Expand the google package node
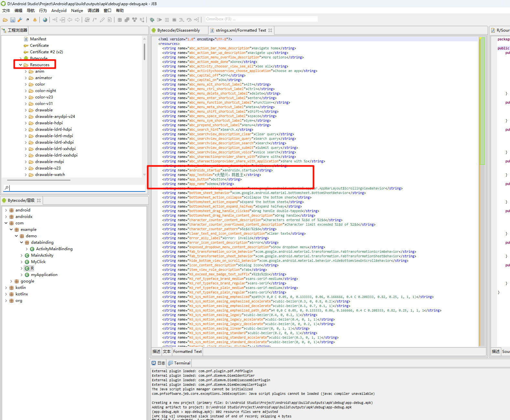The width and height of the screenshot is (510, 420). click(x=11, y=281)
